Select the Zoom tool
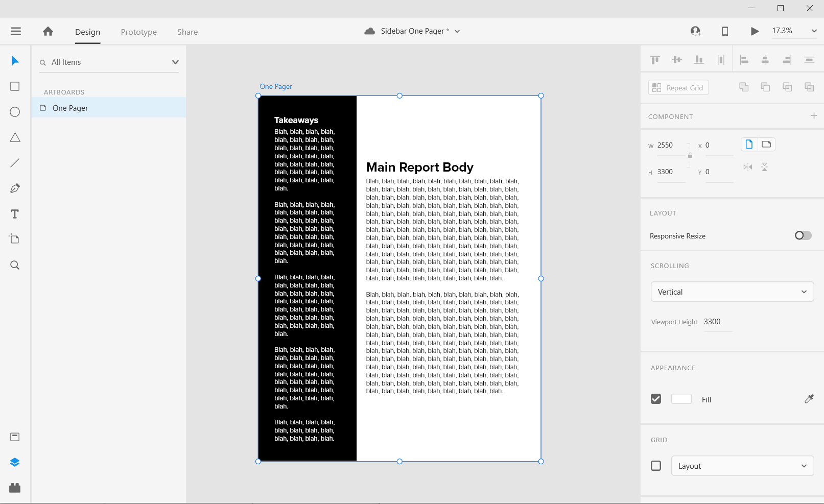The width and height of the screenshot is (824, 504). pos(14,265)
